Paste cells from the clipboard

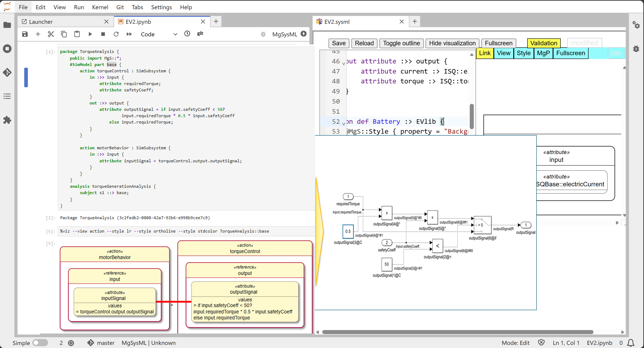pos(77,34)
